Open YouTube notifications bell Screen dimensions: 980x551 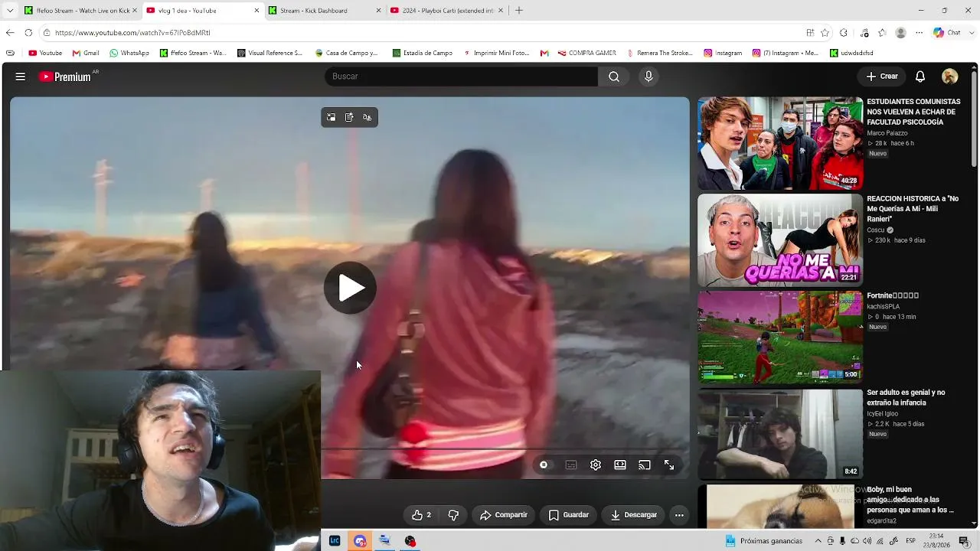920,77
